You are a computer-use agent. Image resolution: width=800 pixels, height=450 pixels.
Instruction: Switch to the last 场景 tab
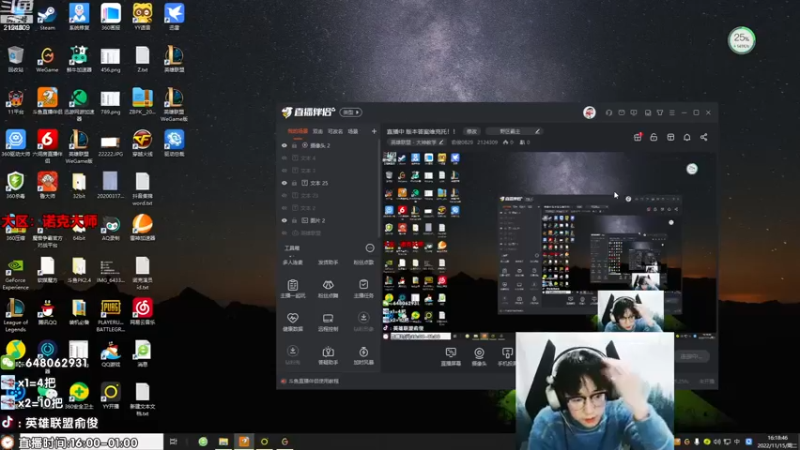[353, 131]
